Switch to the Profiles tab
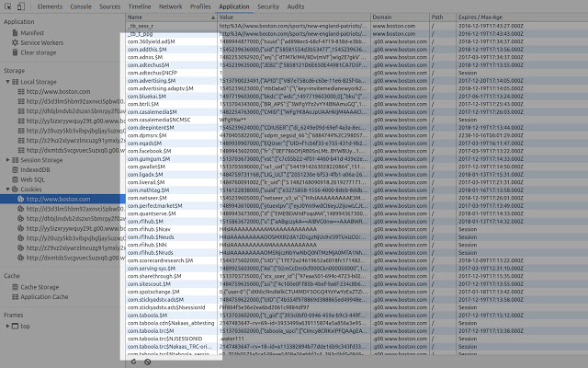 point(200,6)
